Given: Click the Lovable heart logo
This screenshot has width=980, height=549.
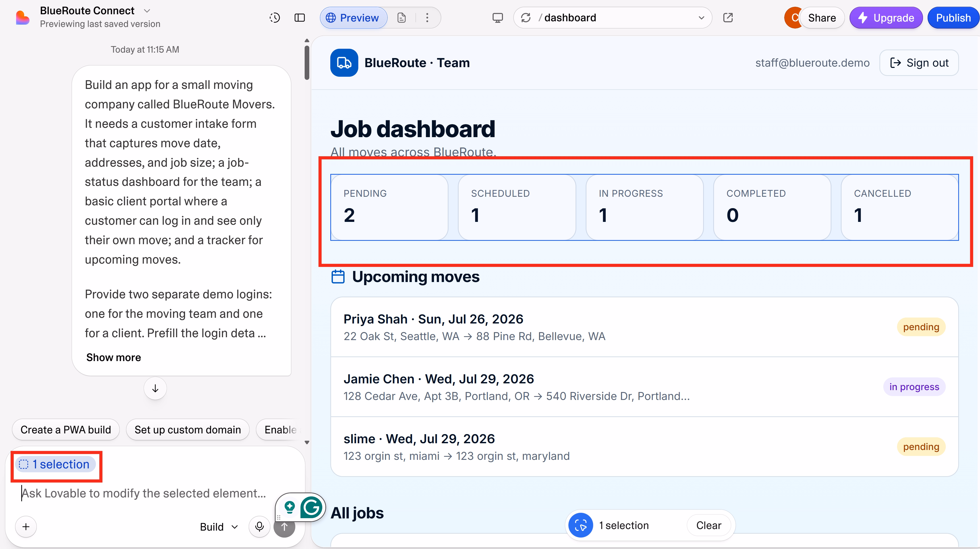Looking at the screenshot, I should (23, 18).
